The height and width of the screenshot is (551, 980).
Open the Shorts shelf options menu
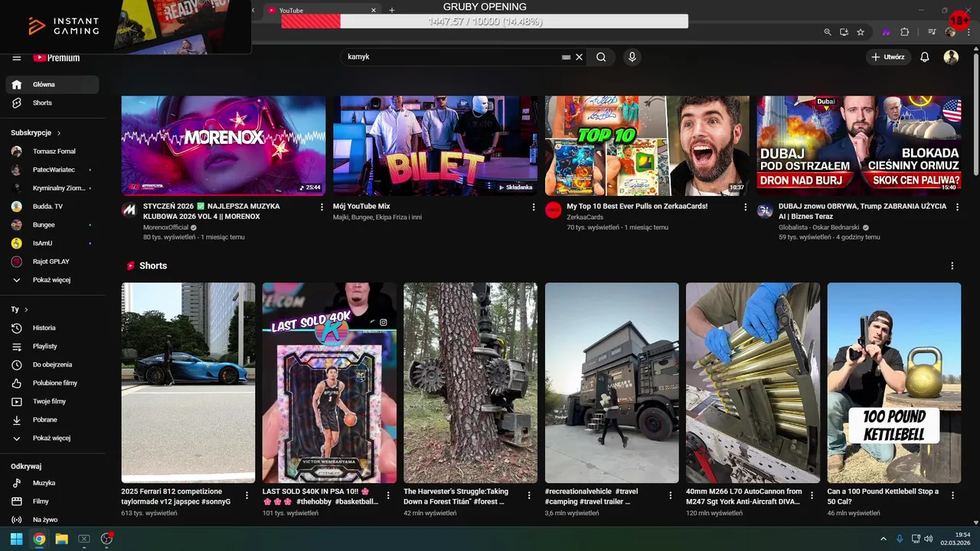(x=952, y=266)
